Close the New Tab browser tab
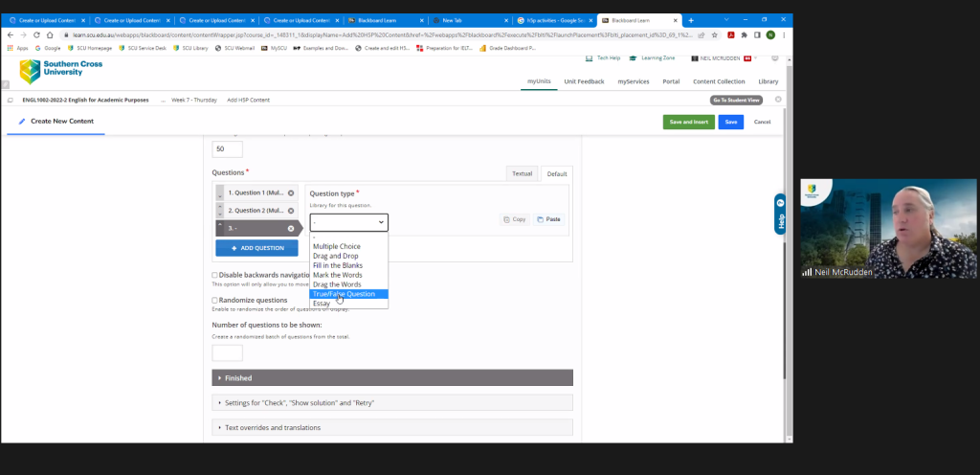 pyautogui.click(x=505, y=21)
